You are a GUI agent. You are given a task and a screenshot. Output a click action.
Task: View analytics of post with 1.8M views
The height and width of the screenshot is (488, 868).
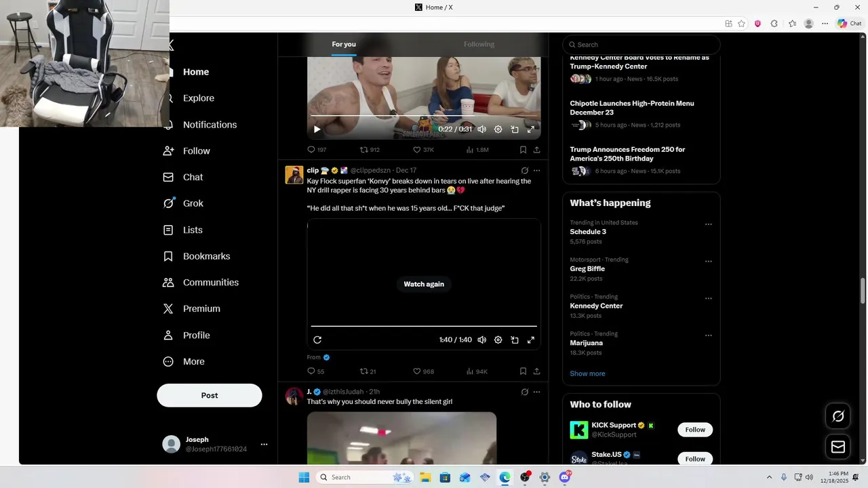click(x=477, y=150)
